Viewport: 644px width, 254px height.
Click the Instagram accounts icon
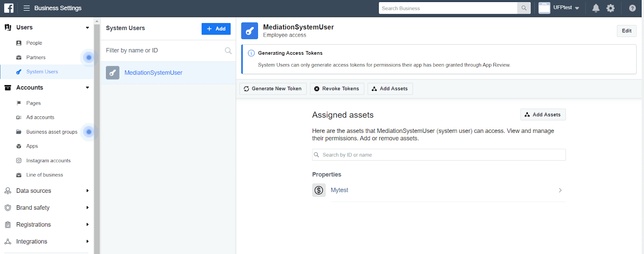[19, 161]
